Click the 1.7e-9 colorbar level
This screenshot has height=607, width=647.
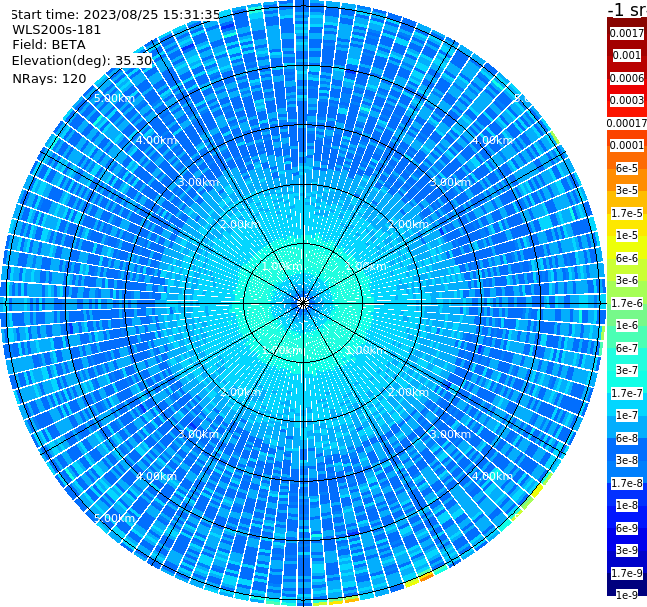[627, 573]
